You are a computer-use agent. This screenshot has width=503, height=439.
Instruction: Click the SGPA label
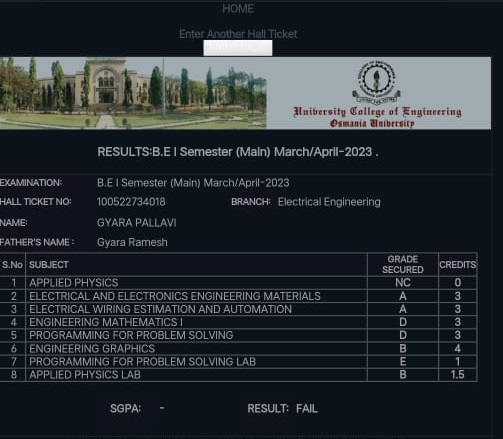(126, 409)
